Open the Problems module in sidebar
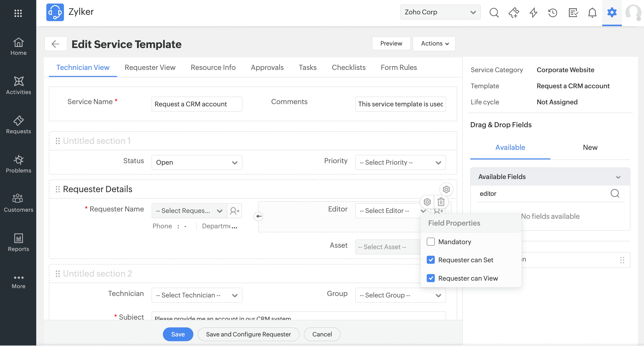This screenshot has height=346, width=644. pos(18,164)
